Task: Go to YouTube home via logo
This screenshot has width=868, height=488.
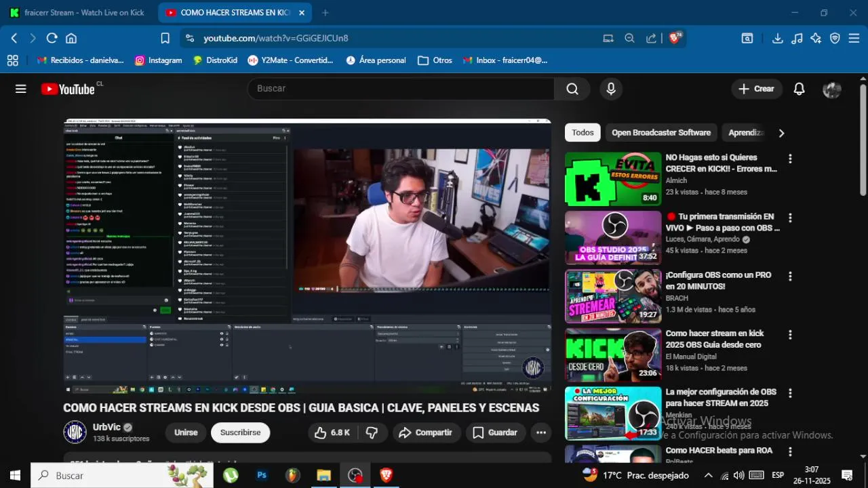Action: tap(68, 89)
